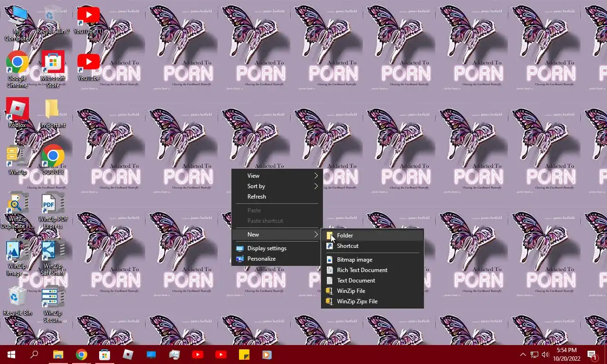The height and width of the screenshot is (364, 607).
Task: Create a new Text Document
Action: (372, 281)
